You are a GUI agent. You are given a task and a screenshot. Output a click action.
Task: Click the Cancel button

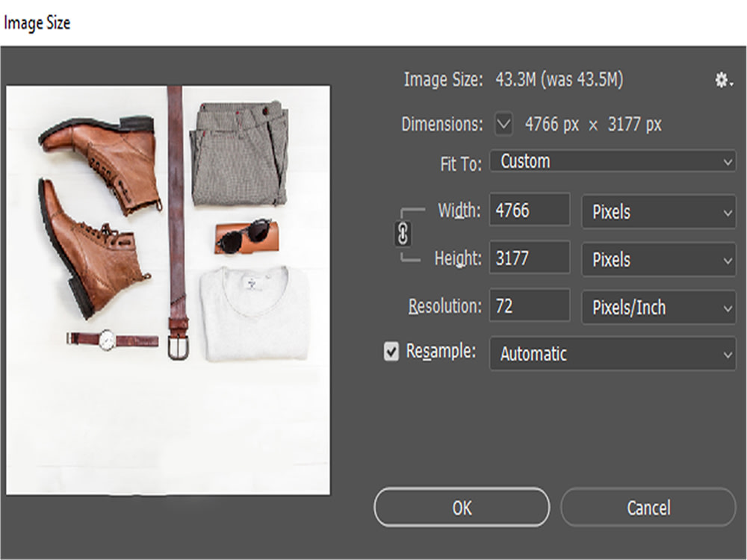click(648, 508)
